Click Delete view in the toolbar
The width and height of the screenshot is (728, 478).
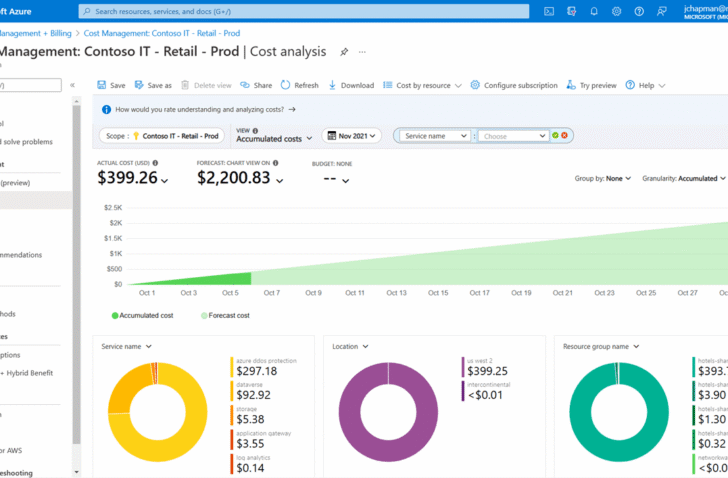pos(206,85)
